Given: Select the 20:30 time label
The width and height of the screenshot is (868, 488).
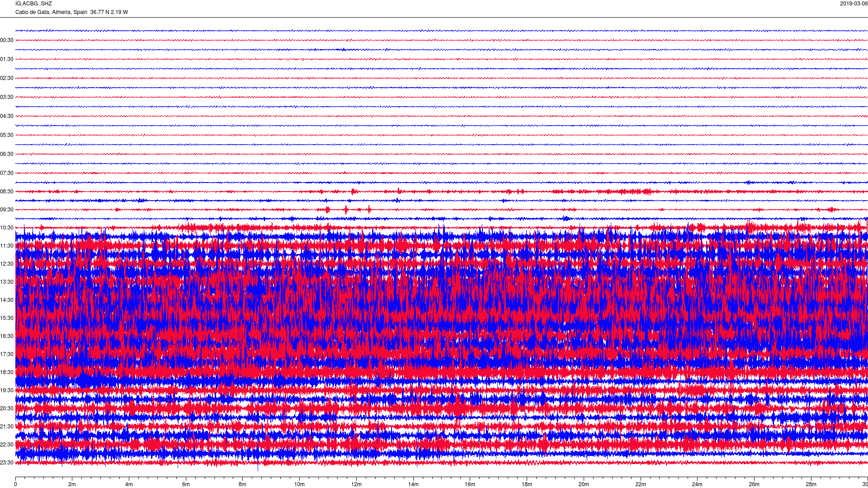Looking at the screenshot, I should [x=7, y=408].
